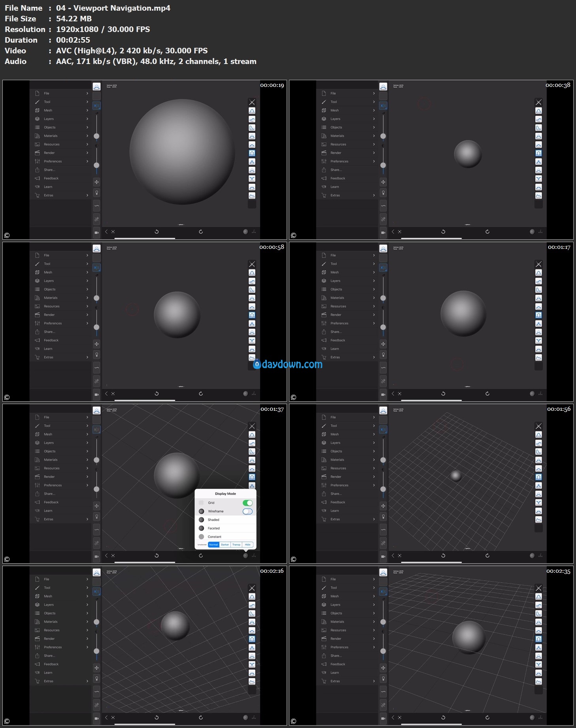Screen dimensions: 576x728
Task: Toggle symmetry button in the 00:00:19 frame
Action: click(96, 106)
